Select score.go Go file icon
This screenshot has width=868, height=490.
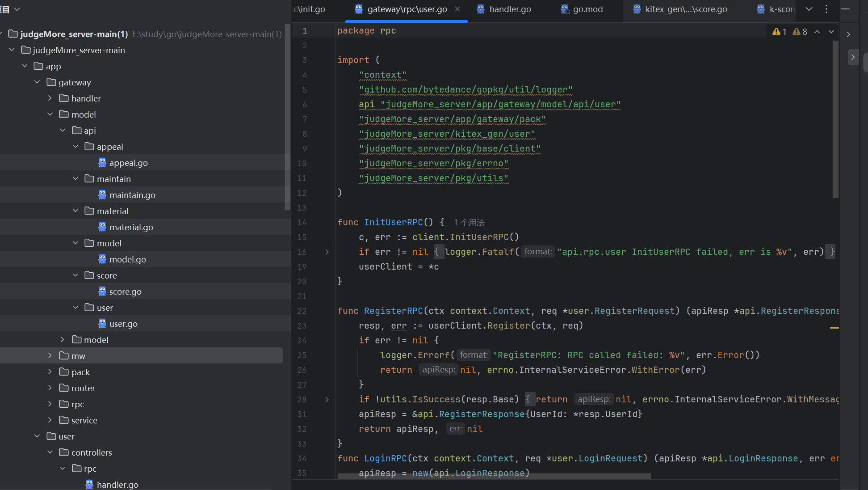click(x=102, y=291)
